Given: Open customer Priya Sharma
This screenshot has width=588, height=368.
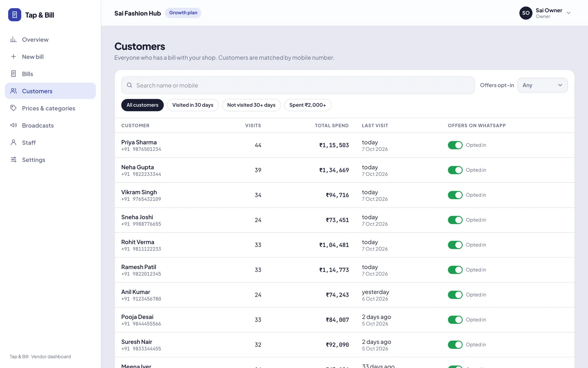Looking at the screenshot, I should (139, 142).
